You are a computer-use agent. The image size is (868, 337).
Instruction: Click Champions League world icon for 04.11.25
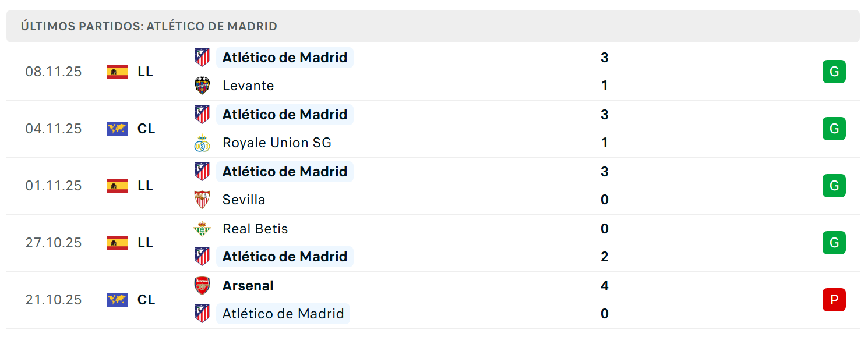coord(117,129)
